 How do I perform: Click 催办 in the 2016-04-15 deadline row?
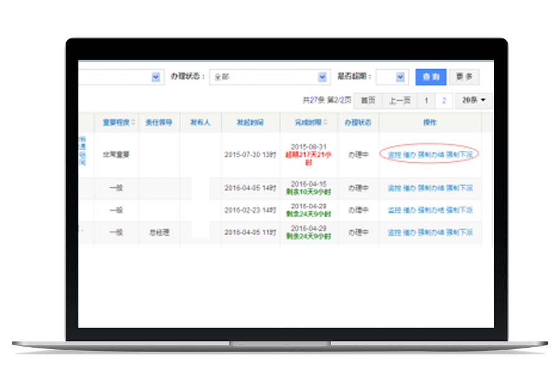point(409,188)
